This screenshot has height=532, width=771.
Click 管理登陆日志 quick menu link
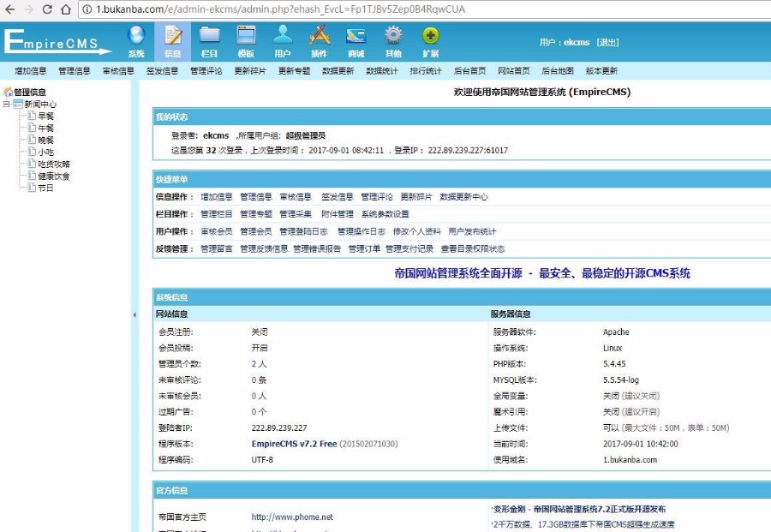click(x=303, y=231)
